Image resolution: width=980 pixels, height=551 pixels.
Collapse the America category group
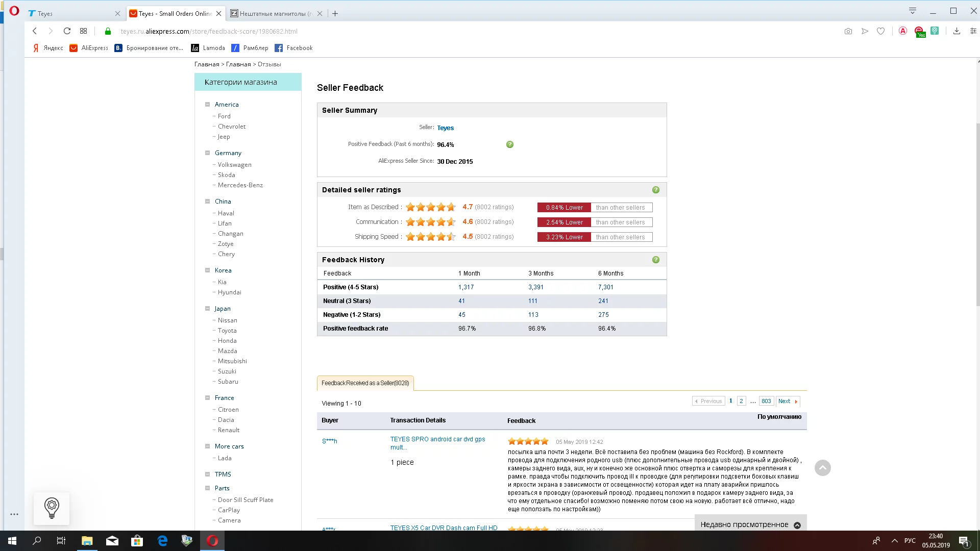click(x=208, y=105)
